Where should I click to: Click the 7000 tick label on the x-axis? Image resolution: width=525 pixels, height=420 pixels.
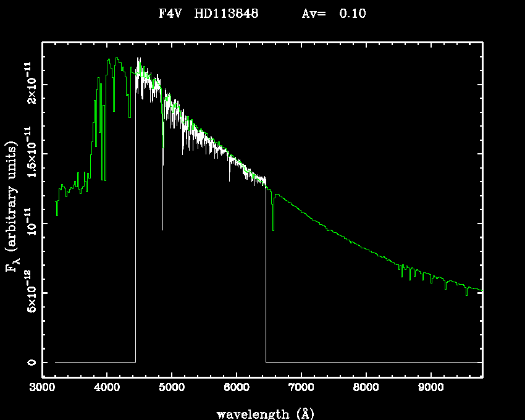(x=301, y=388)
